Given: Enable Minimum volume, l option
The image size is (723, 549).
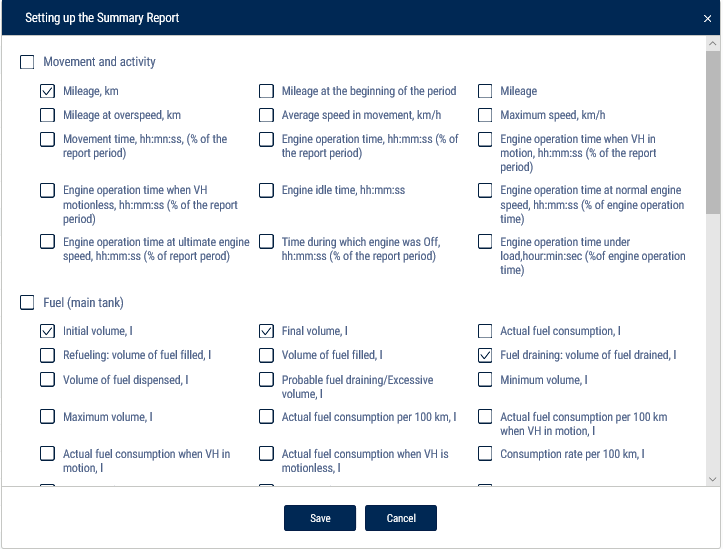Looking at the screenshot, I should pos(485,379).
